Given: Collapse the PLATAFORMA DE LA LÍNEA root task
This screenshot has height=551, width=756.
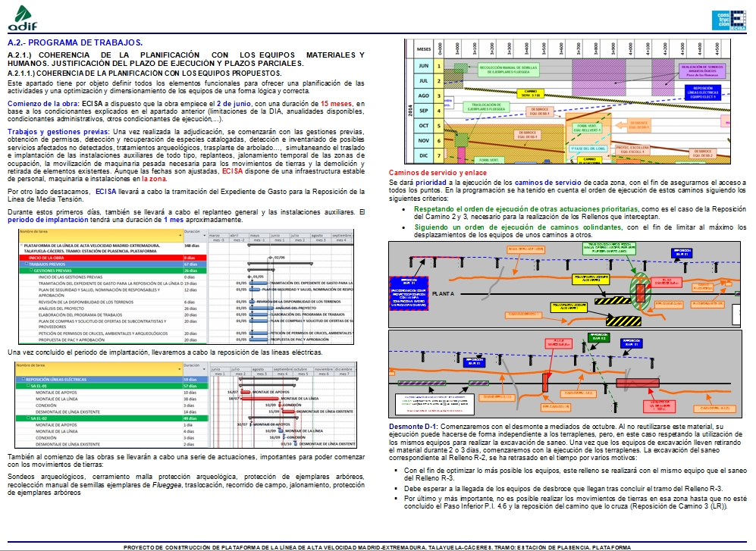Looking at the screenshot, I should tap(22, 246).
